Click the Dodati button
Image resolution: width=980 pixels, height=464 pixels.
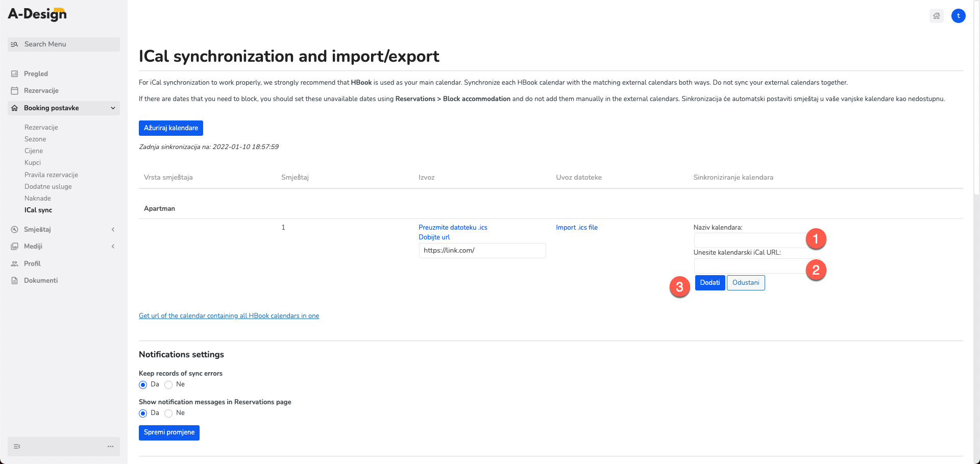[x=710, y=283]
